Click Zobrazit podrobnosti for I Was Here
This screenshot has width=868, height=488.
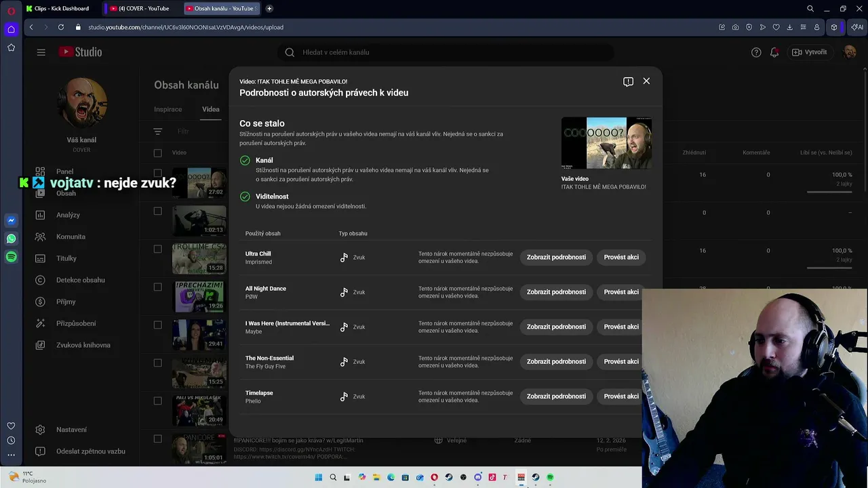point(556,327)
